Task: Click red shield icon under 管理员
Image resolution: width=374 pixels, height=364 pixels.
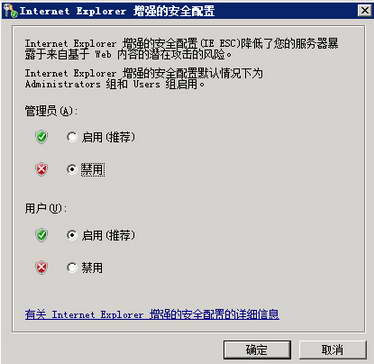Action: tap(42, 170)
